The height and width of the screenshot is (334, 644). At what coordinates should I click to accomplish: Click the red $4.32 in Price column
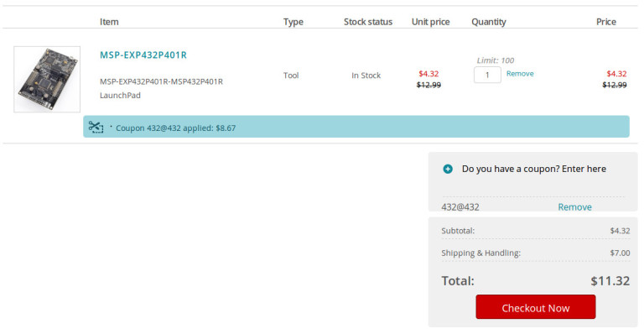[616, 74]
